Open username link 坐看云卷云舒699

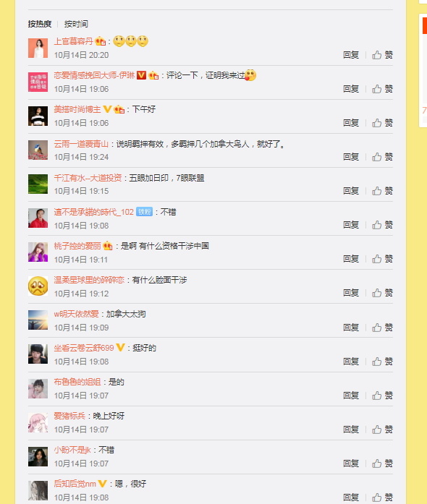tap(84, 348)
